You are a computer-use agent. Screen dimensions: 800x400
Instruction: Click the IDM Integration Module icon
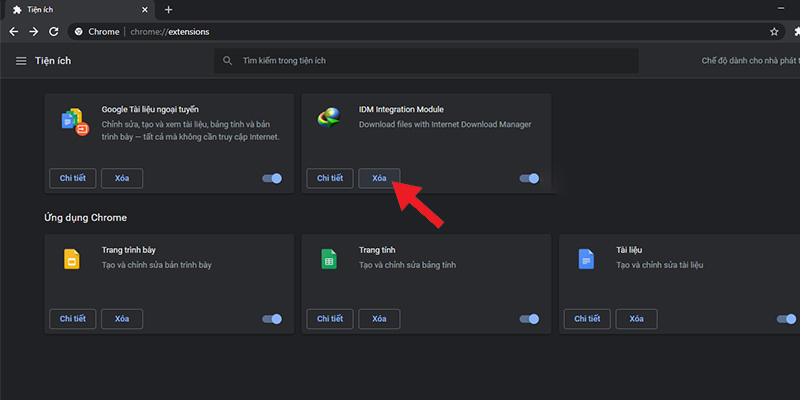(x=329, y=118)
